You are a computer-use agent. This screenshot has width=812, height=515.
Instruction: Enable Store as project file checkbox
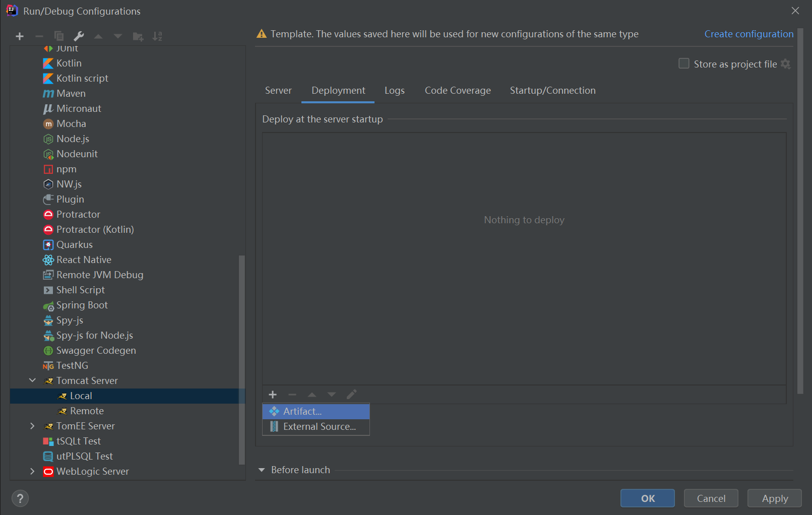pos(684,63)
